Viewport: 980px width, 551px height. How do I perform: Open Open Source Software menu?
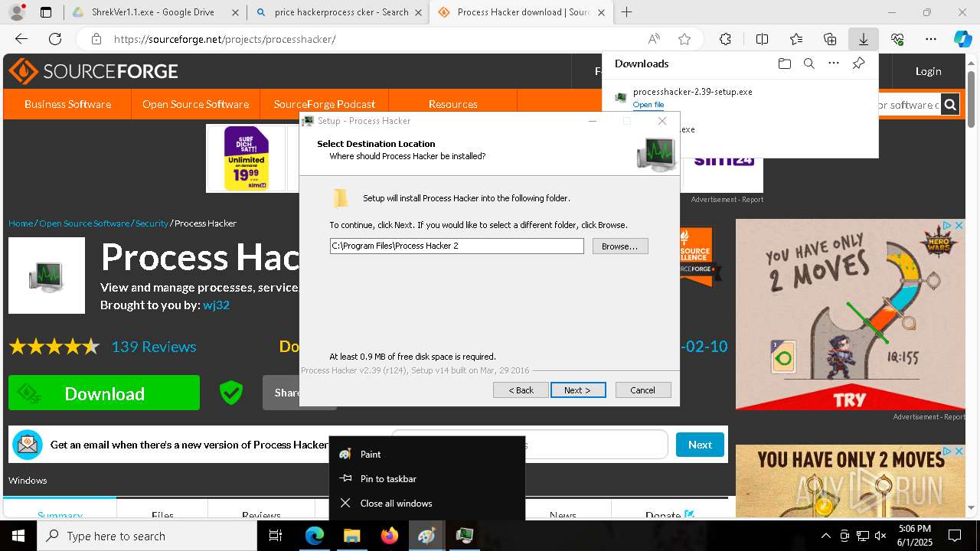point(195,104)
